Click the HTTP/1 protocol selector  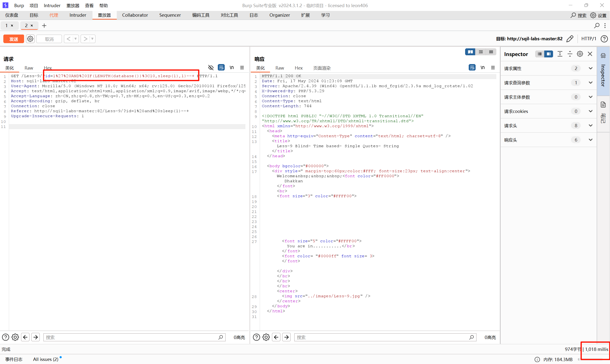click(589, 39)
